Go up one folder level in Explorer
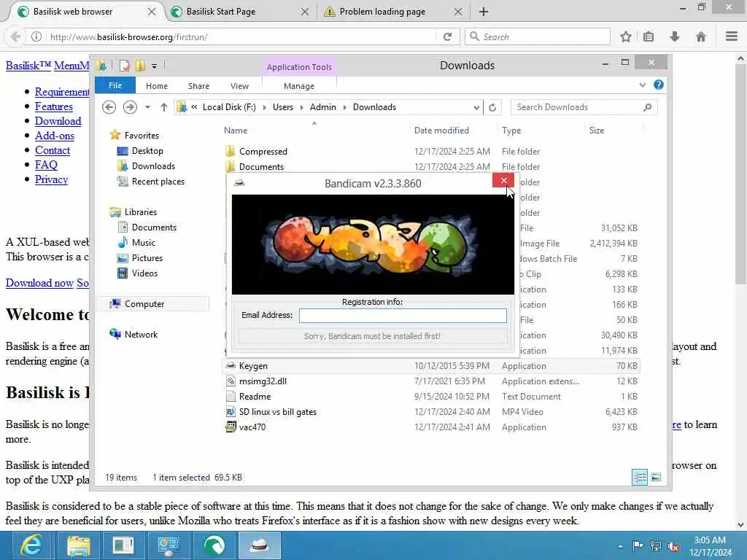The image size is (747, 560). 164,107
